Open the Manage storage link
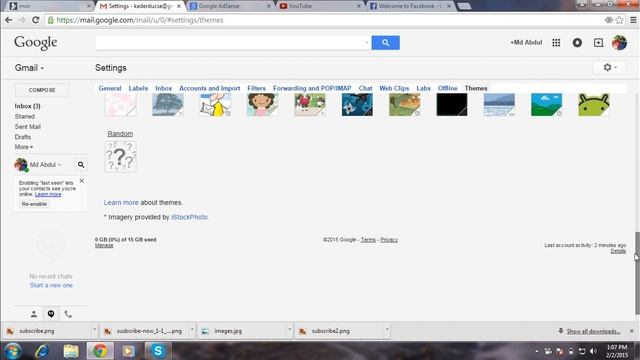 pos(104,245)
